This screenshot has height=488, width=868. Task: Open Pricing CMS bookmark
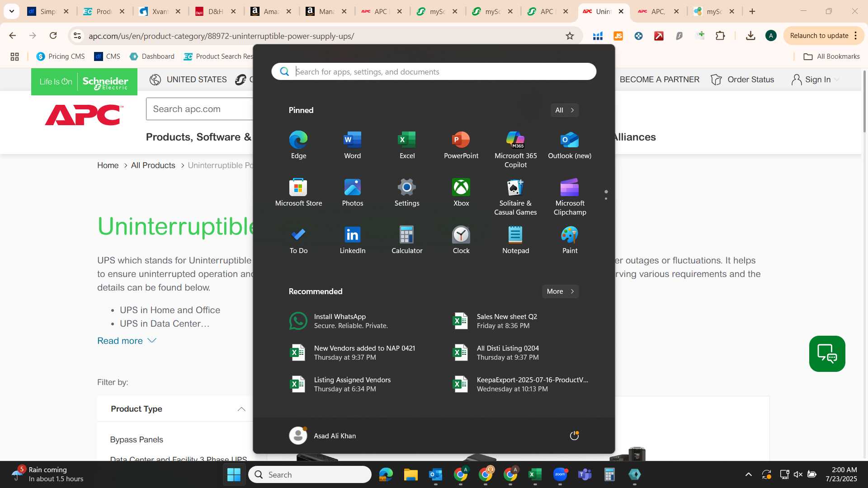coord(61,56)
